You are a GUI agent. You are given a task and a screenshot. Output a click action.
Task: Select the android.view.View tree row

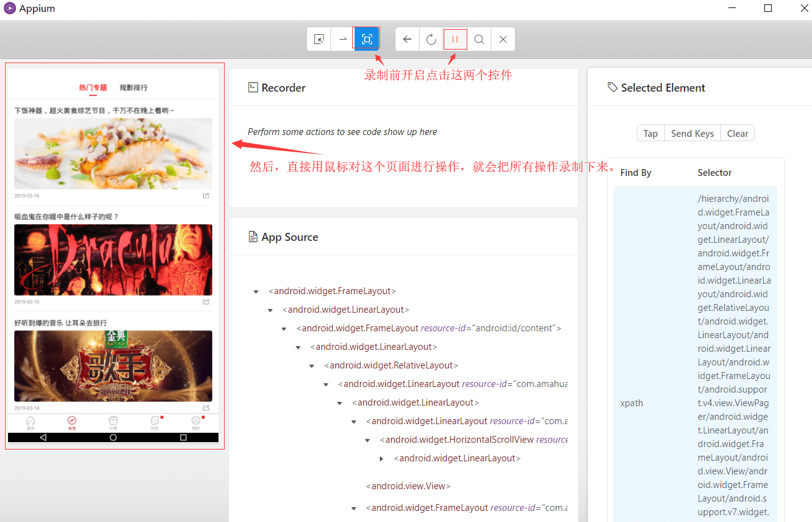pos(408,486)
